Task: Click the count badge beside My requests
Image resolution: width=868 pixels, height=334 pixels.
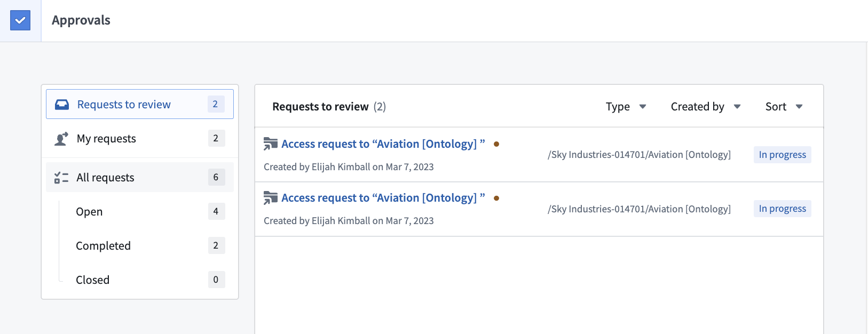Action: 216,138
